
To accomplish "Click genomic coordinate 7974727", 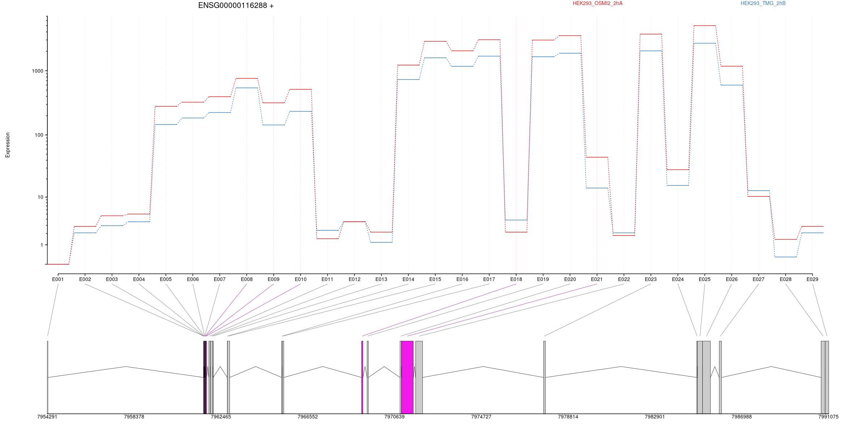I will (x=481, y=417).
